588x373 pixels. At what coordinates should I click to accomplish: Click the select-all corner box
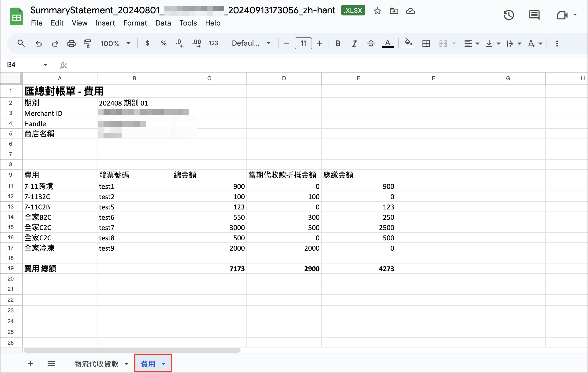[11, 78]
